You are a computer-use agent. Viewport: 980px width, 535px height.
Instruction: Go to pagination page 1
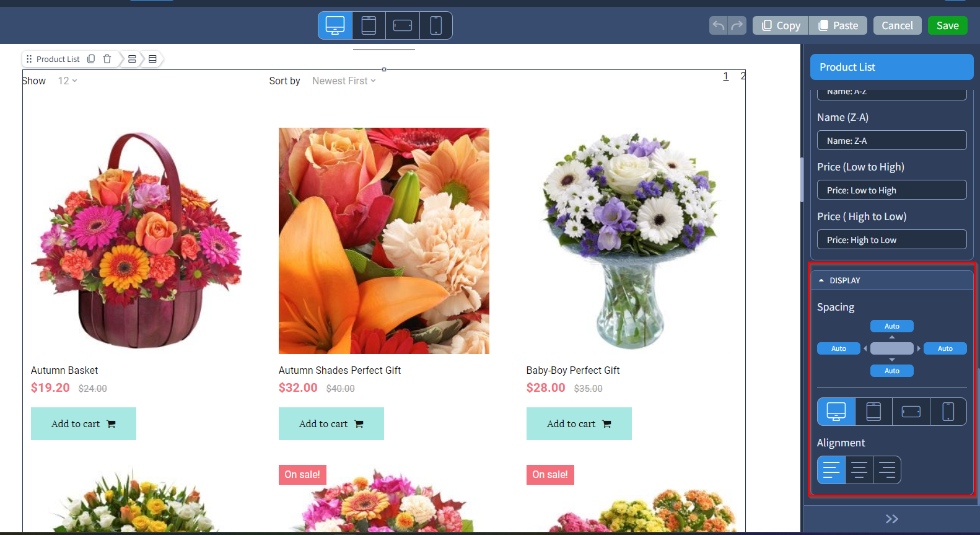tap(726, 76)
